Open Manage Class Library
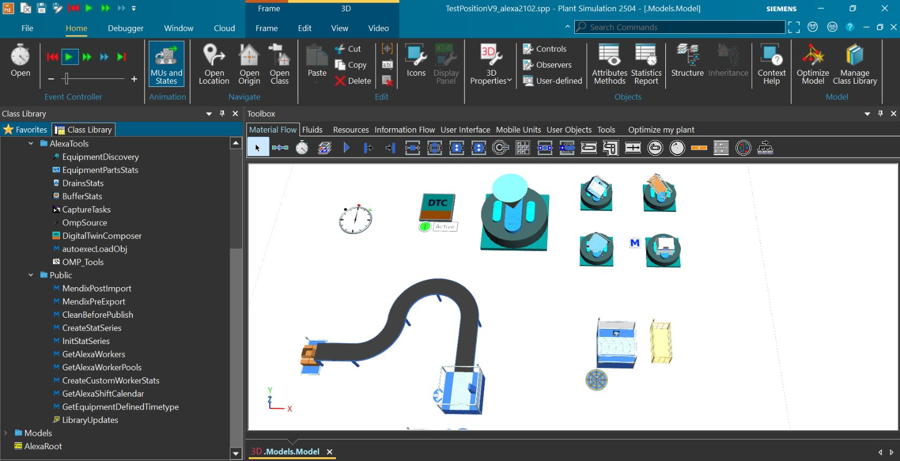 click(855, 64)
